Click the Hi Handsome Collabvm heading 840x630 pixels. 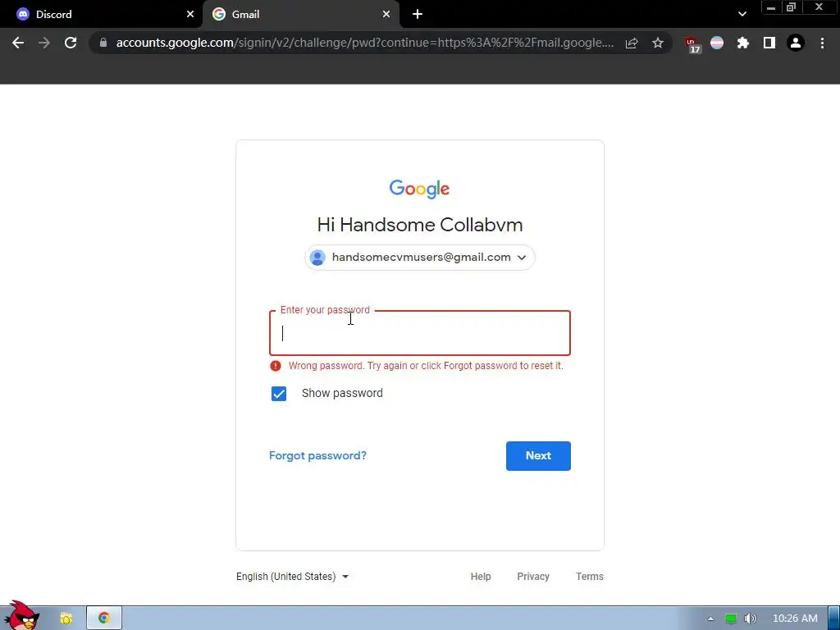point(420,225)
